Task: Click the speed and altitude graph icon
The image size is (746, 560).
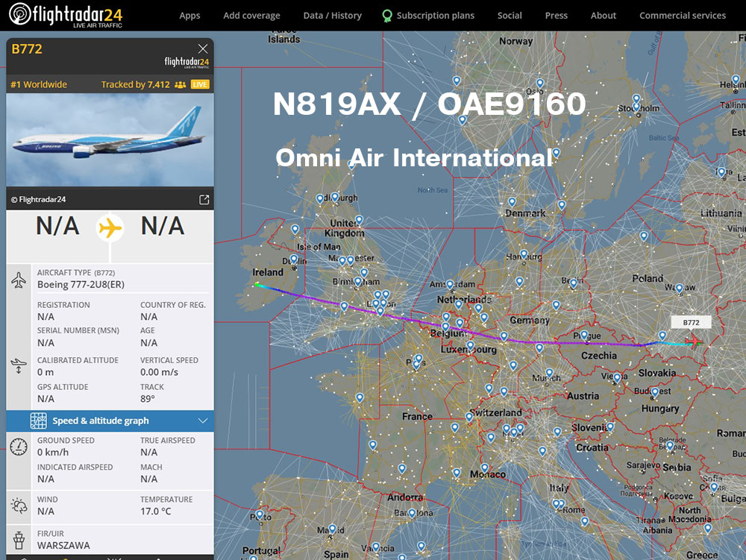Action: click(x=39, y=421)
